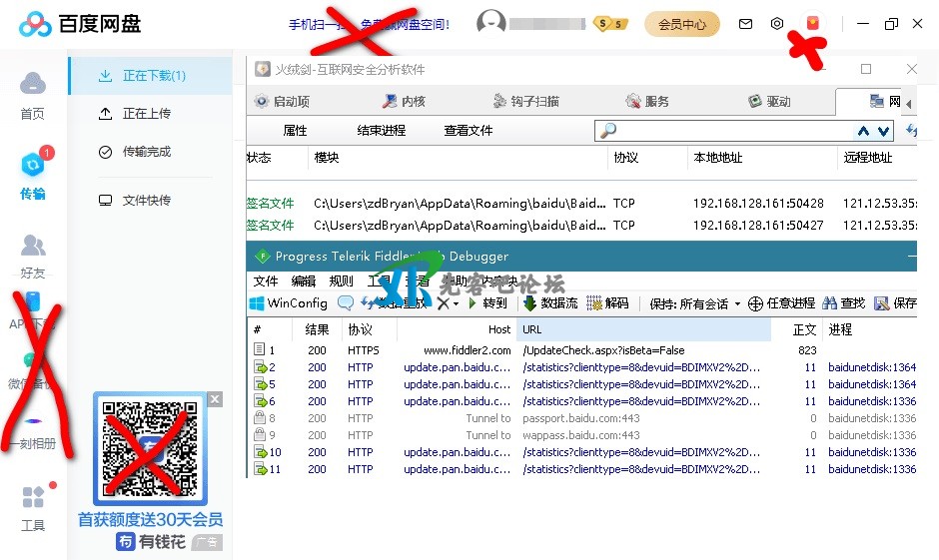Open the 文件 menu in Fiddler

click(x=266, y=281)
